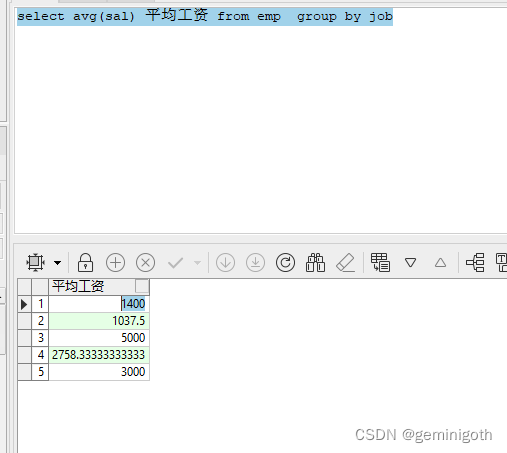Open the dropdown arrow next to grid icon

58,263
